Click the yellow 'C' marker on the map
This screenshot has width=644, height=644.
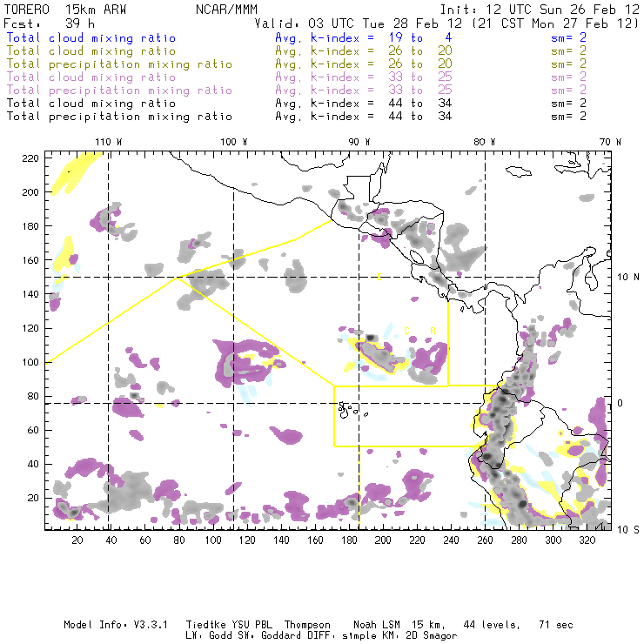tap(406, 331)
